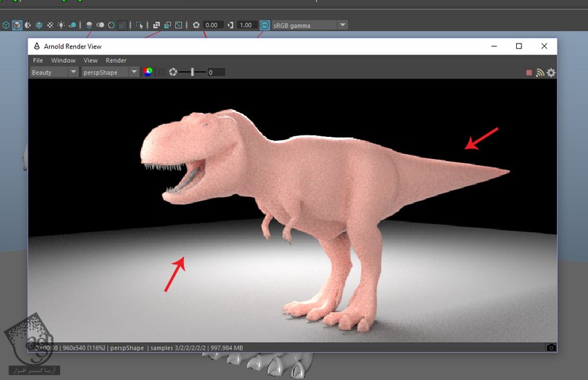Toggle viewport shadows icon
588x380 pixels.
click(x=73, y=25)
